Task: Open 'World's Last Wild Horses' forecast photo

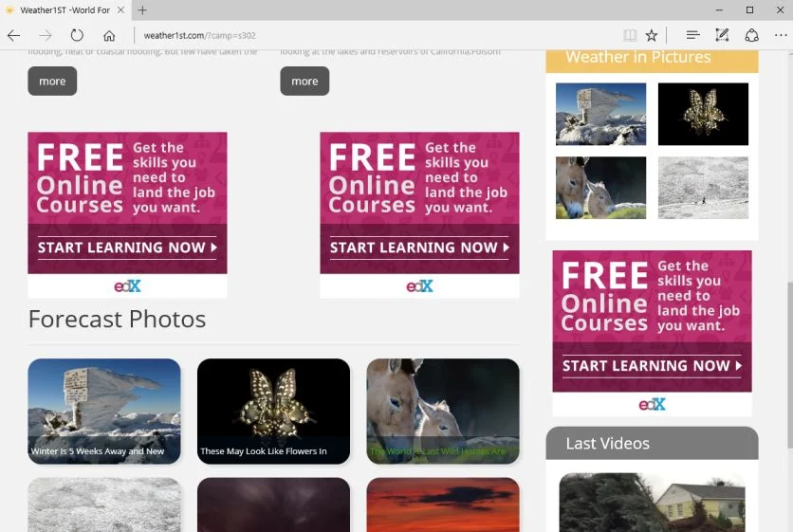Action: coord(443,412)
